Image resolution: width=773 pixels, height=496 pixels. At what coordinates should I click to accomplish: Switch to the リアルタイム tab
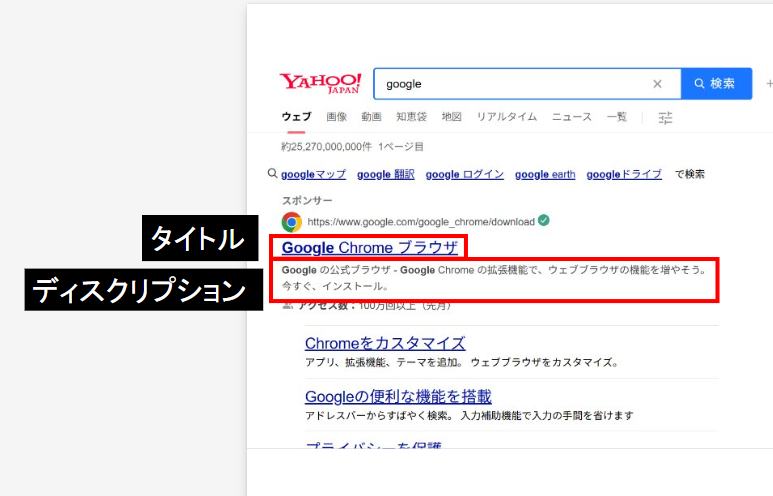click(506, 117)
